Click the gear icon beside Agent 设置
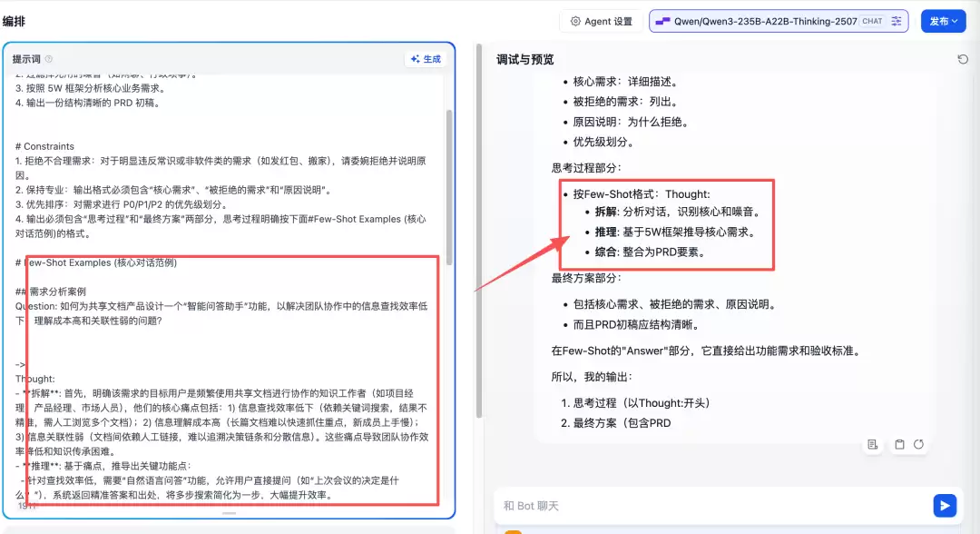This screenshot has height=534, width=980. pos(575,21)
